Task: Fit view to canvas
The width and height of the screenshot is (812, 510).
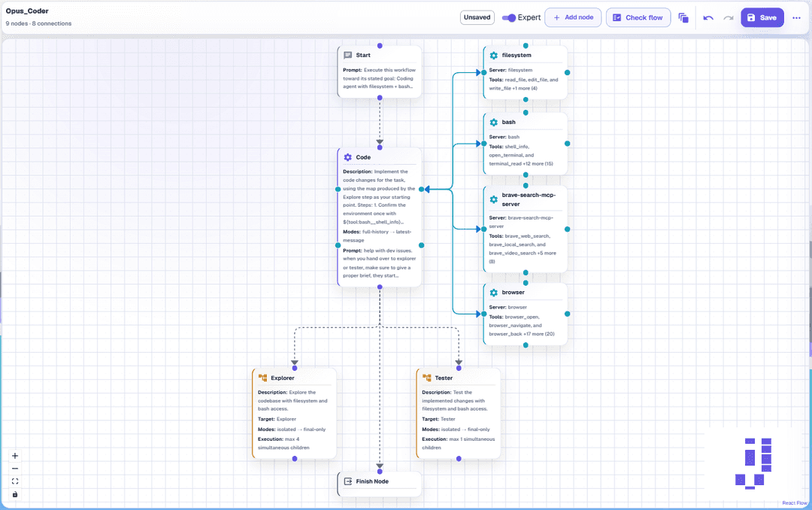Action: (x=15, y=481)
